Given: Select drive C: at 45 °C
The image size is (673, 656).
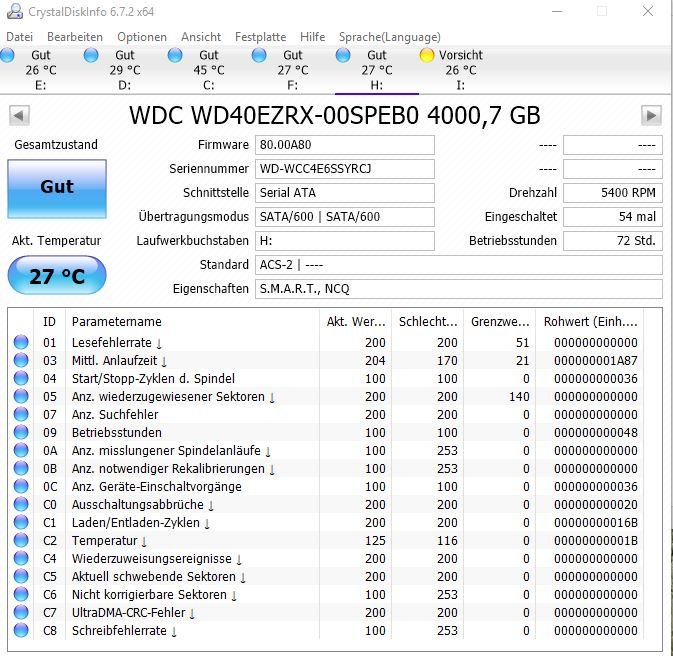Looking at the screenshot, I should (x=209, y=70).
